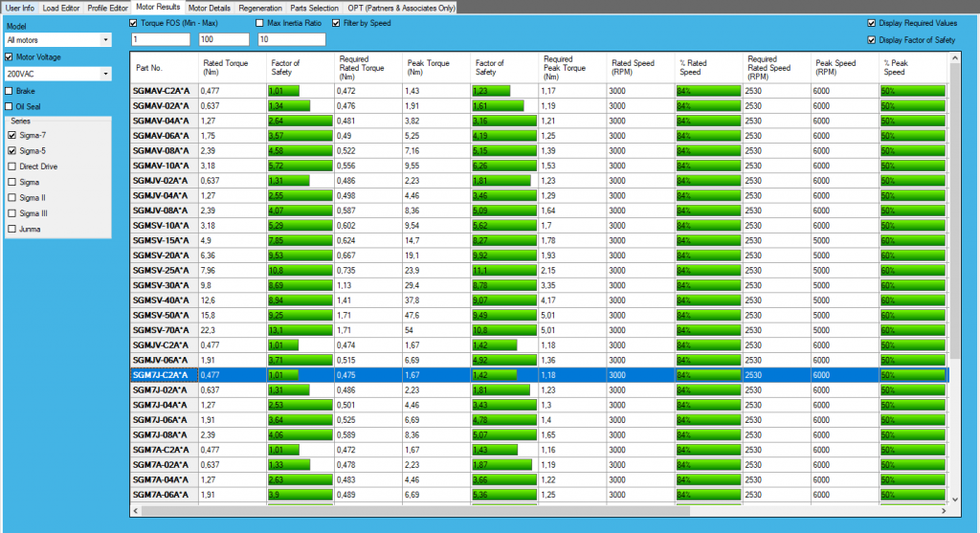Toggle Display Factor of Safety checkbox
The height and width of the screenshot is (533, 980).
871,40
